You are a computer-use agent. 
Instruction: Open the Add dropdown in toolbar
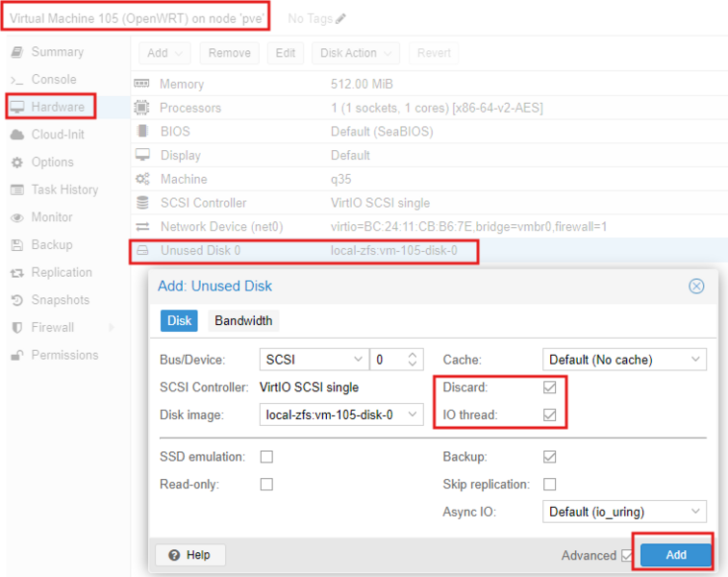pyautogui.click(x=164, y=53)
